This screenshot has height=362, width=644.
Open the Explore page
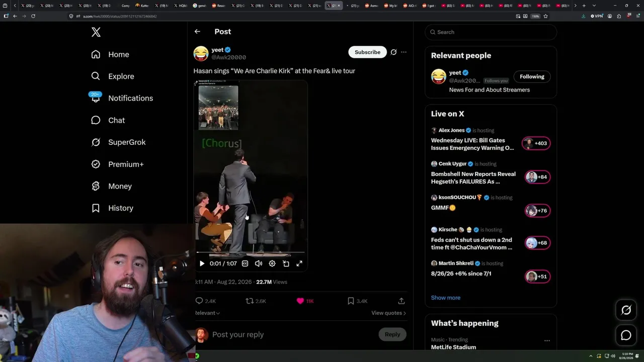(113, 76)
